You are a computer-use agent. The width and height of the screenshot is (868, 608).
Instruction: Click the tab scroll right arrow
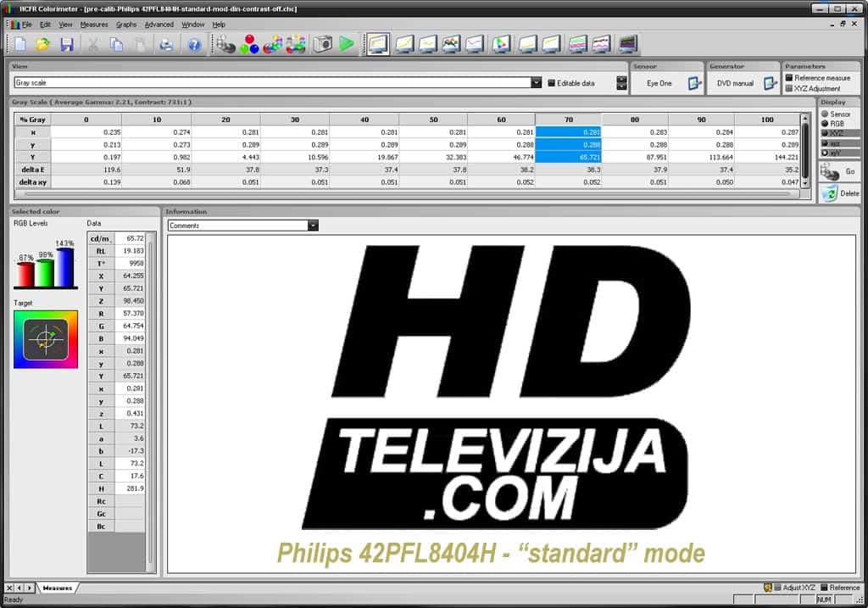(x=30, y=588)
